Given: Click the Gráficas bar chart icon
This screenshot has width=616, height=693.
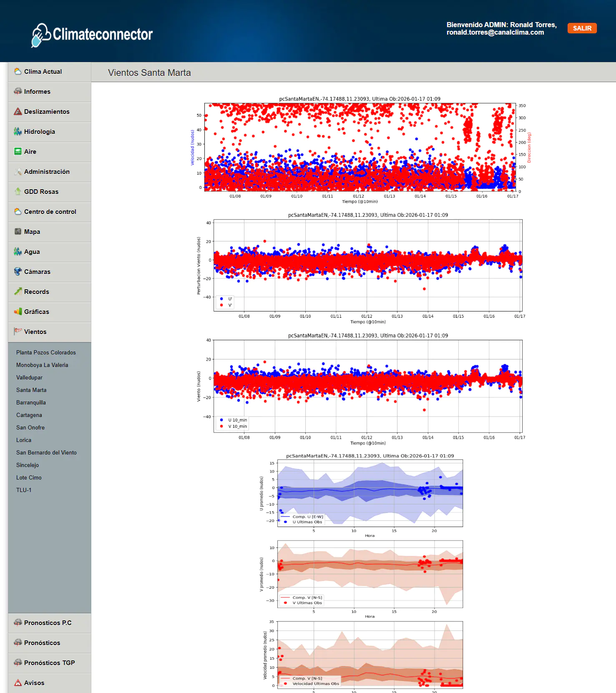Looking at the screenshot, I should click(x=18, y=312).
